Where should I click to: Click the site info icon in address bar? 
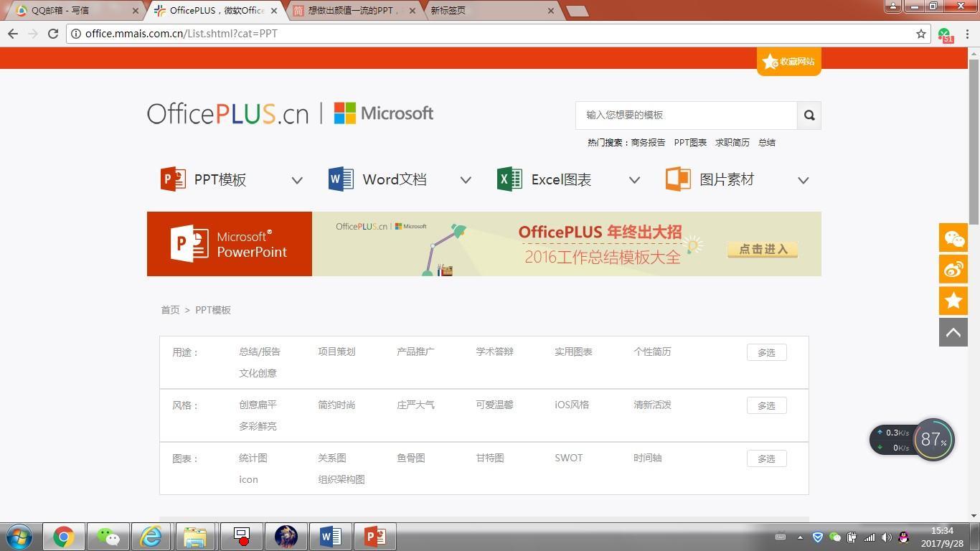[x=76, y=34]
